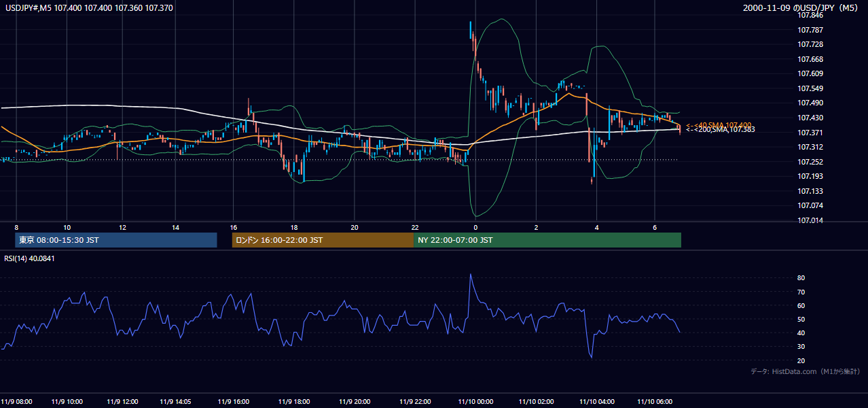Click RSI axis level 60
The image size is (868, 408).
(x=801, y=306)
